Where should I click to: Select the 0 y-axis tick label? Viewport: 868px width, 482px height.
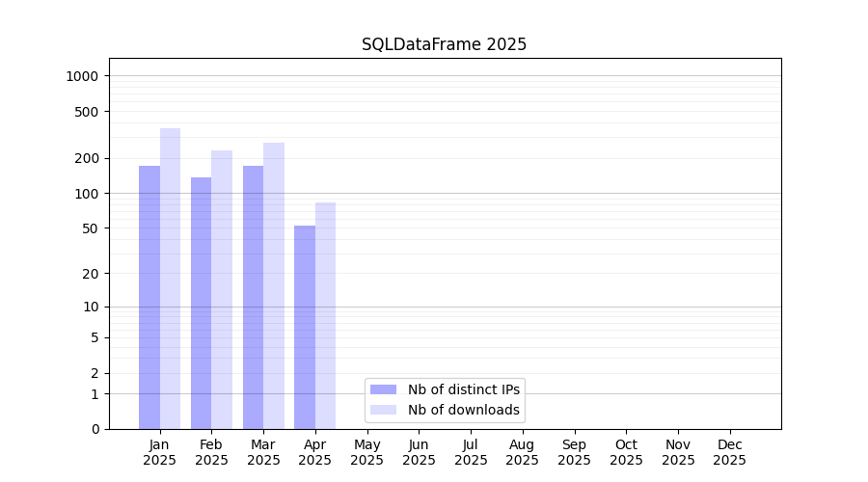coord(95,429)
